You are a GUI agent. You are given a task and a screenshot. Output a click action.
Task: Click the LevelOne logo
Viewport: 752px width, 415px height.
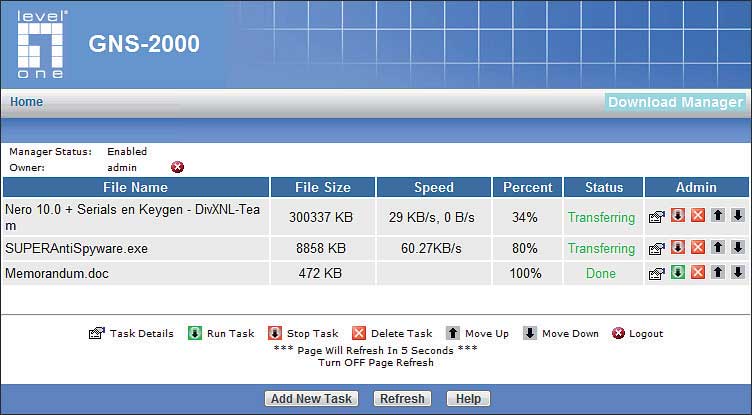pyautogui.click(x=40, y=45)
